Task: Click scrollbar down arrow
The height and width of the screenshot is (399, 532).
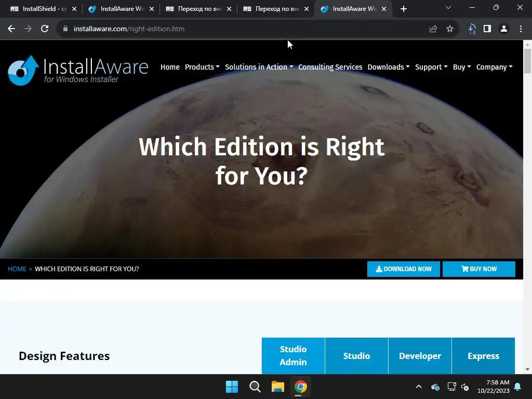Action: pyautogui.click(x=527, y=369)
